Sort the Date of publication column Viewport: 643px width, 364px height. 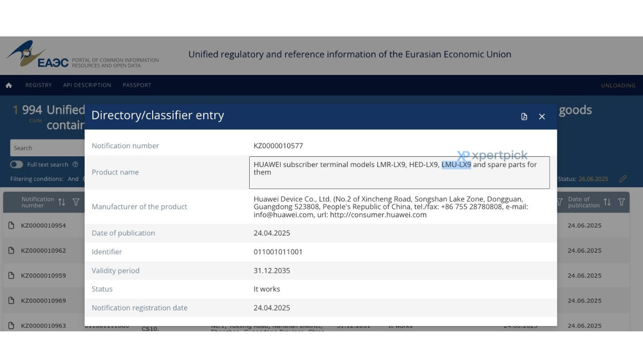[x=607, y=202]
